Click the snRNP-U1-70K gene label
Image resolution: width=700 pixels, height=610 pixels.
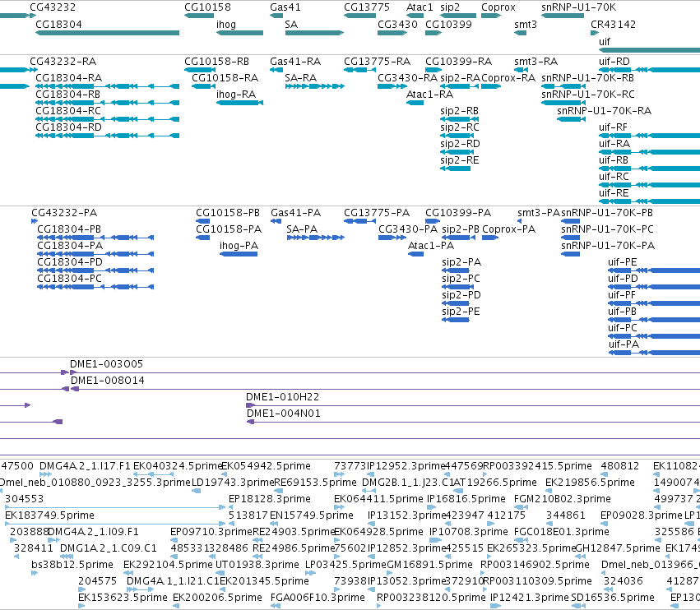[578, 7]
